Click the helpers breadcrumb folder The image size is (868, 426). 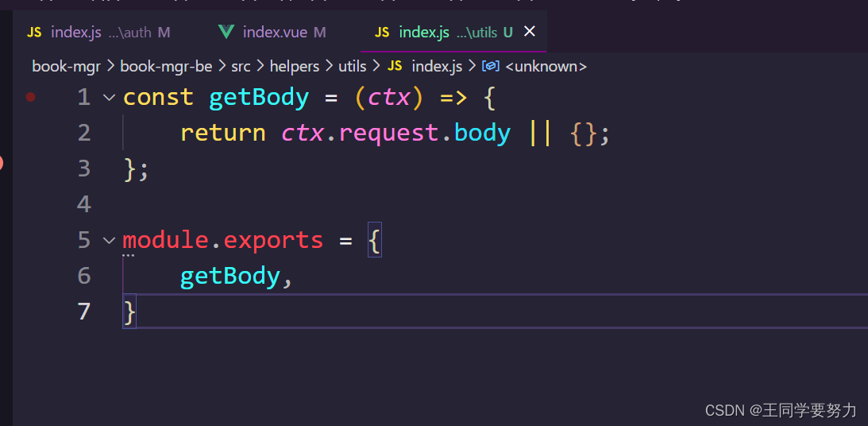click(294, 67)
